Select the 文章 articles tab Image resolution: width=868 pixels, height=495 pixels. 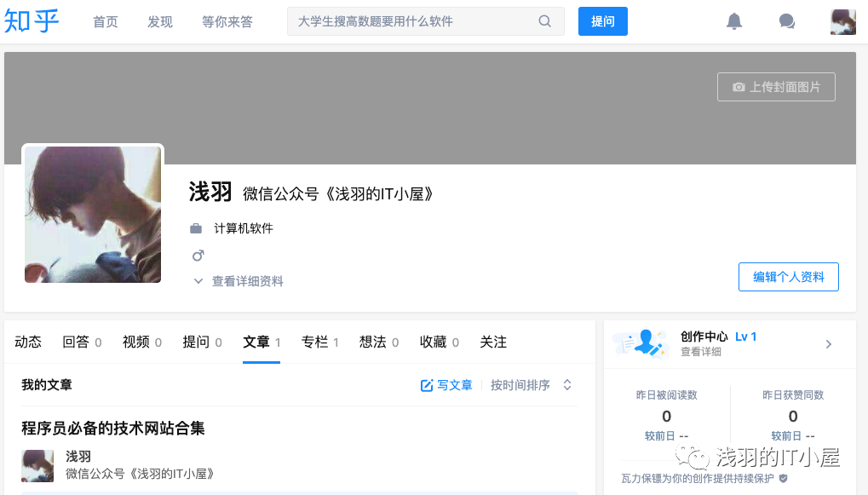[x=262, y=342]
